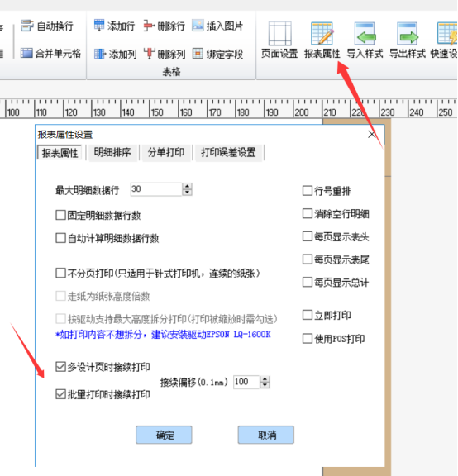Image resolution: width=458 pixels, height=476 pixels.
Task: Switch to the 明细排序 tab
Action: 112,152
